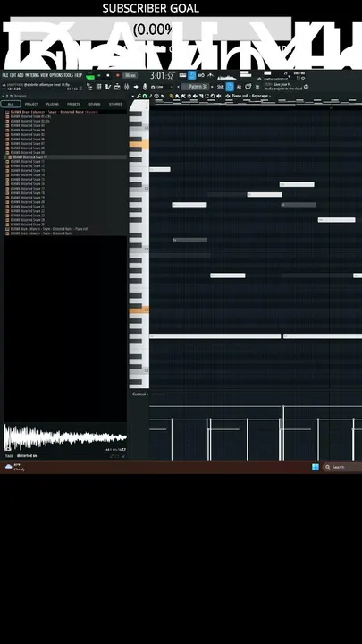Open the Windows Start button
362x644 pixels.
[316, 467]
